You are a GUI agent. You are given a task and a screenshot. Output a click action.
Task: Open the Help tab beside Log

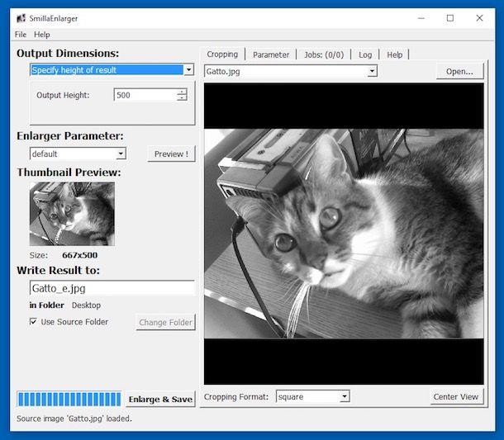coord(394,54)
